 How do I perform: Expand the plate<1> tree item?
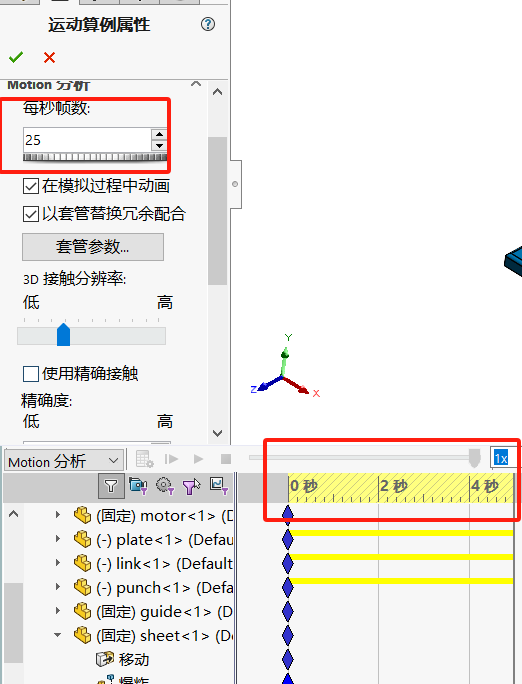[x=58, y=539]
